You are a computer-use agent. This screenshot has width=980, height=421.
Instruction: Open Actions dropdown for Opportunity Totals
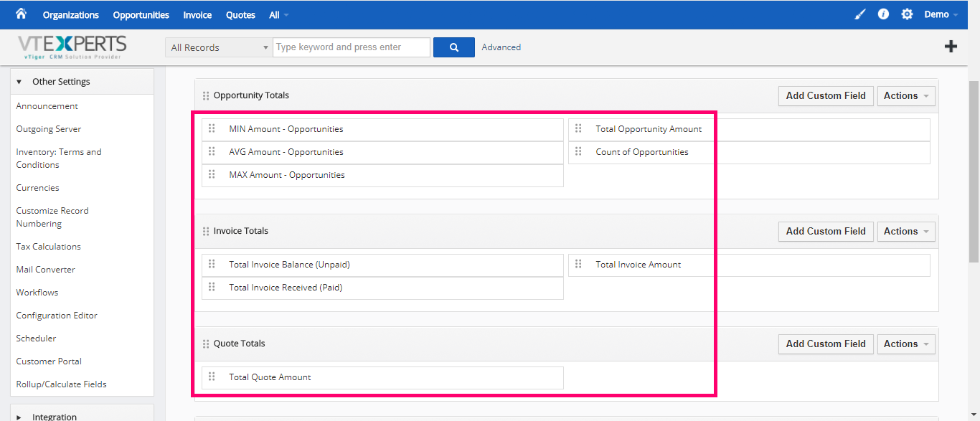(x=906, y=96)
